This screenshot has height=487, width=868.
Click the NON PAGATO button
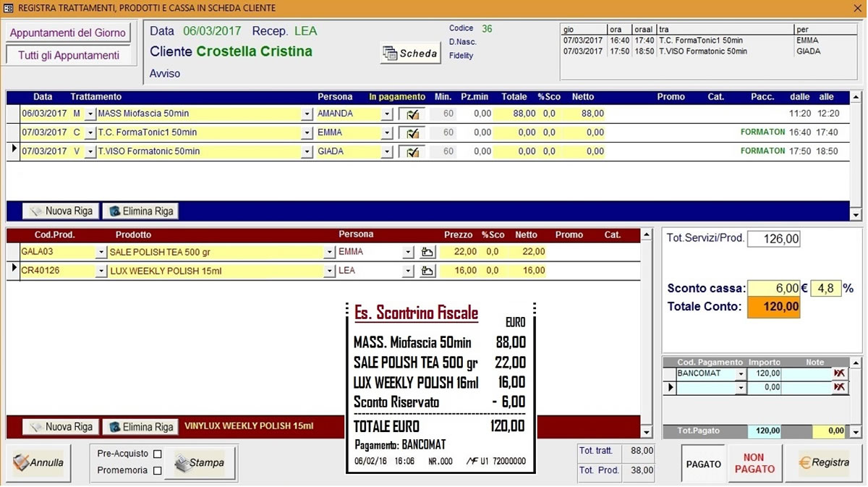[754, 464]
